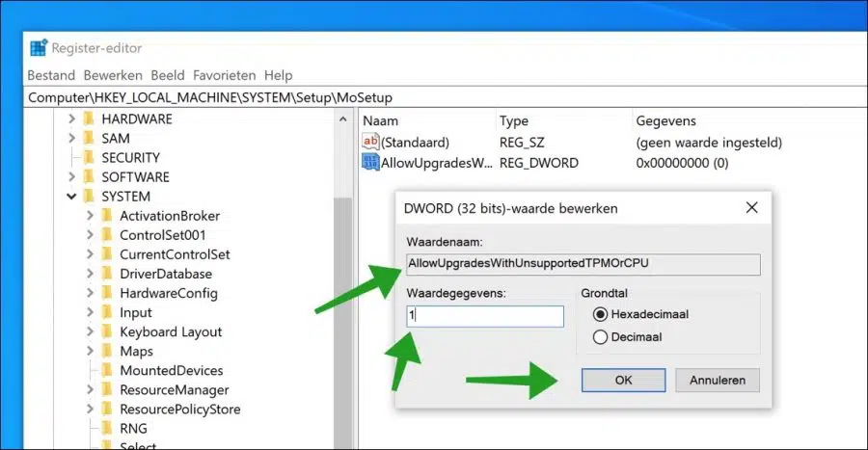Click the ResourcePolicyStore folder icon
This screenshot has width=868, height=450.
[x=107, y=410]
